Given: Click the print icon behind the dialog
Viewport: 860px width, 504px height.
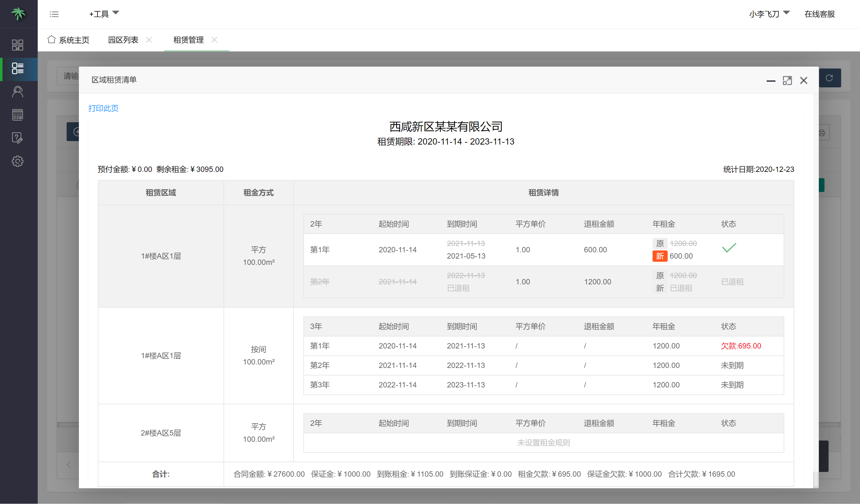Looking at the screenshot, I should 822,133.
